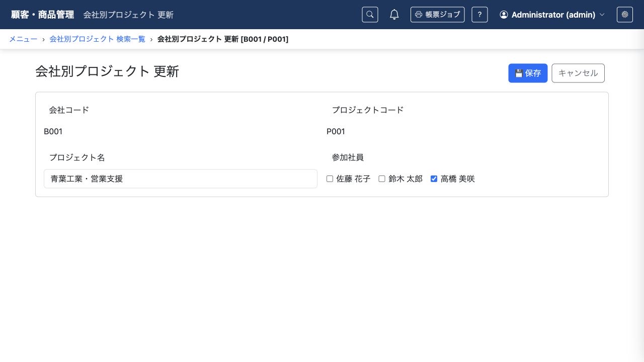Check the 佐藤 花子 checkbox
This screenshot has width=644, height=362.
[330, 178]
